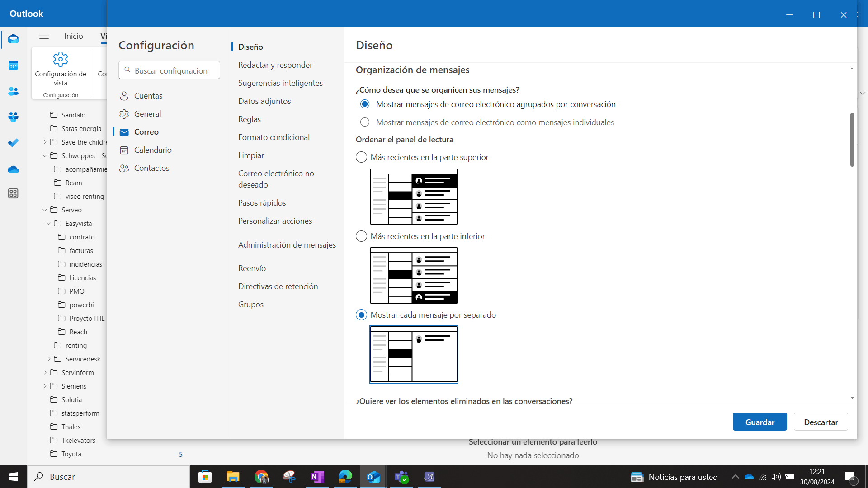Open People view in the Outlook sidebar
The height and width of the screenshot is (488, 868).
coord(13,91)
